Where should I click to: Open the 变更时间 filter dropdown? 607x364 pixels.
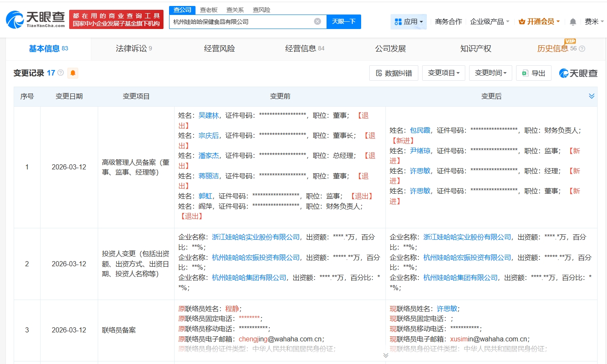(x=490, y=73)
